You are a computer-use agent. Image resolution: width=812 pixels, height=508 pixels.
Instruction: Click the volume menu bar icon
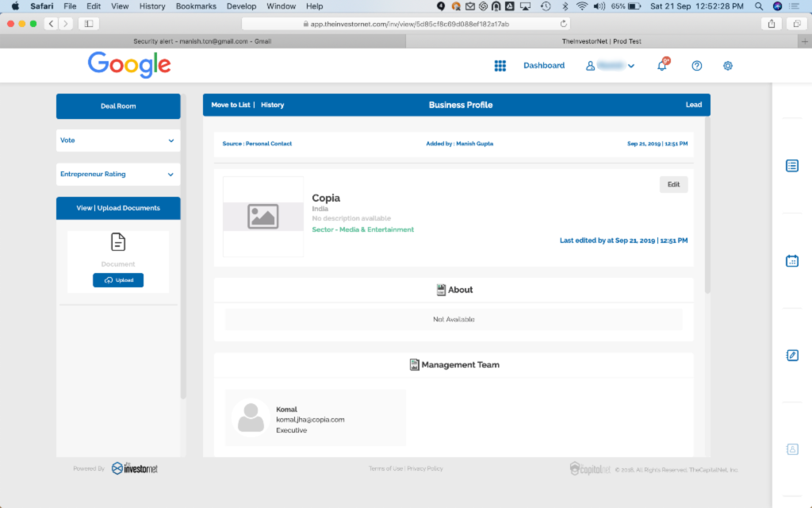coord(599,6)
